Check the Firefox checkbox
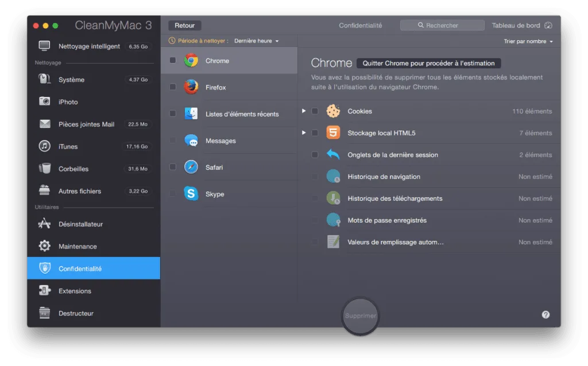 172,87
